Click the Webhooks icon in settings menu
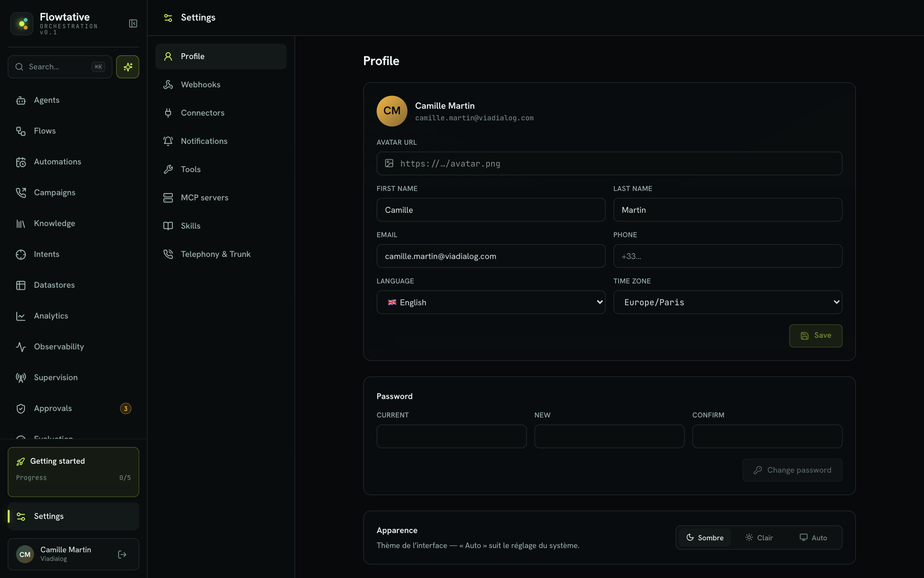 (x=168, y=85)
